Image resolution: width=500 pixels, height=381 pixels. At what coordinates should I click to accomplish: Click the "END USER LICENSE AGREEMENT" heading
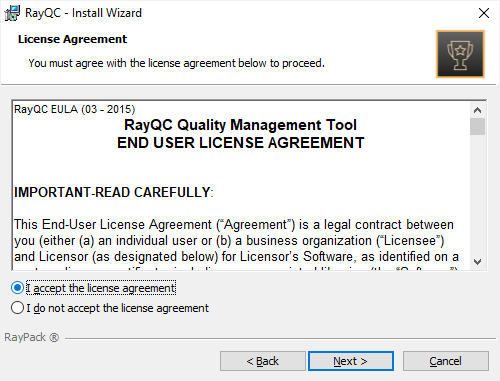[x=241, y=143]
